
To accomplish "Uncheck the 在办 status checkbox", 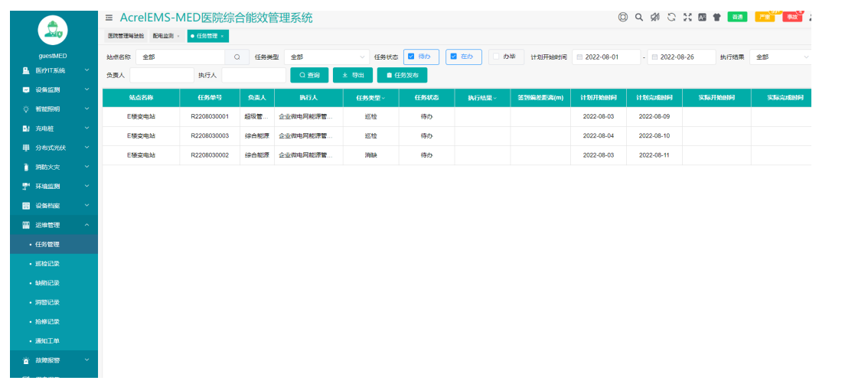I will (x=454, y=57).
